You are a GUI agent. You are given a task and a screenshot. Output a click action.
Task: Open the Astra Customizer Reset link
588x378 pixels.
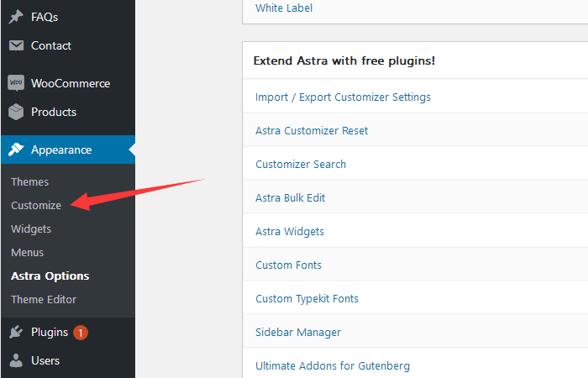tap(312, 130)
